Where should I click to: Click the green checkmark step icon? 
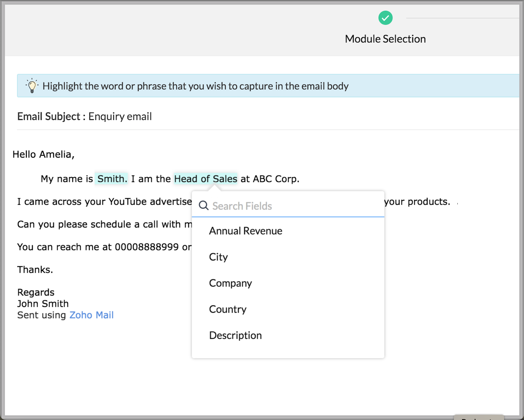[x=385, y=18]
